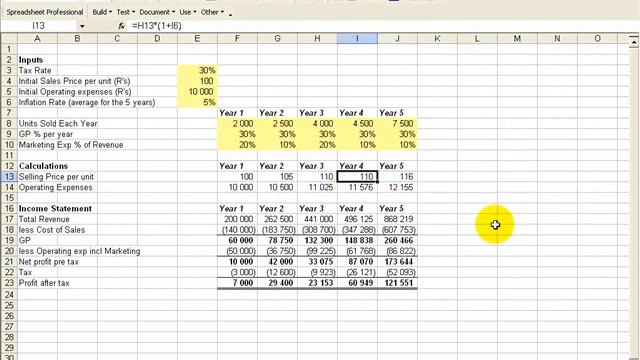
Task: Click the 'Inflation Rate (average for the 5 years)' label
Action: pyautogui.click(x=87, y=102)
